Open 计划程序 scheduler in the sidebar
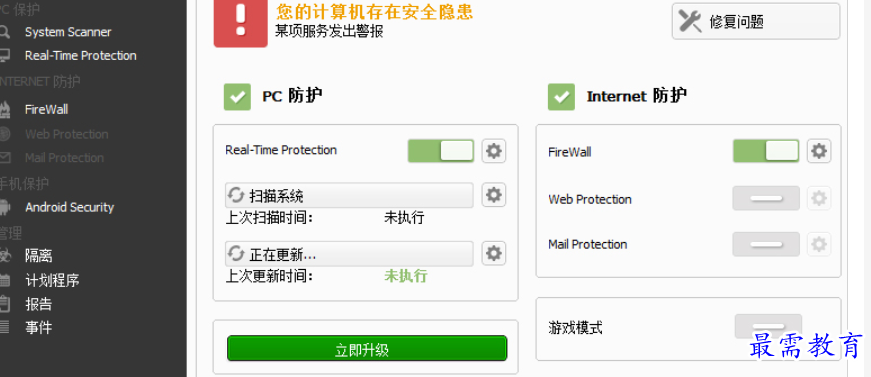 [52, 280]
